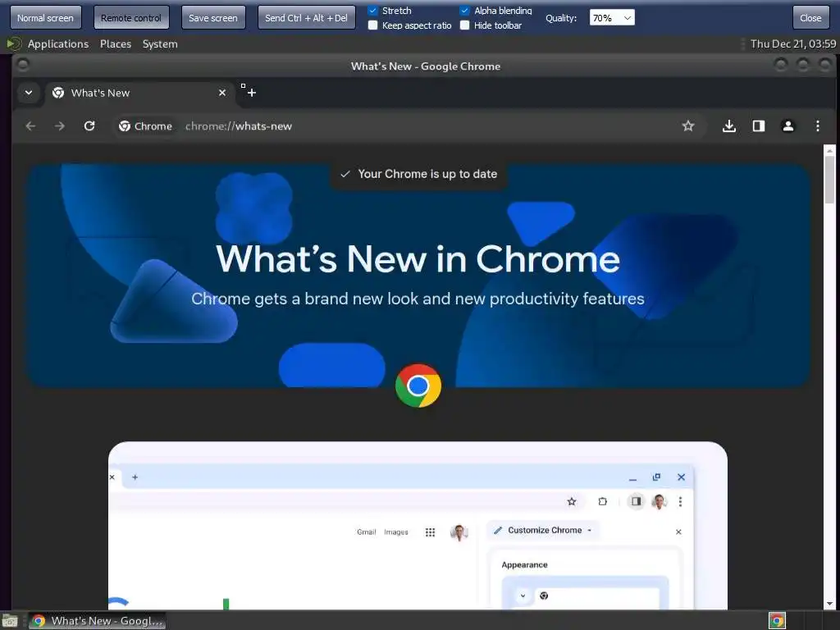Click the Normal screen button
The width and height of the screenshot is (840, 630).
coord(46,18)
